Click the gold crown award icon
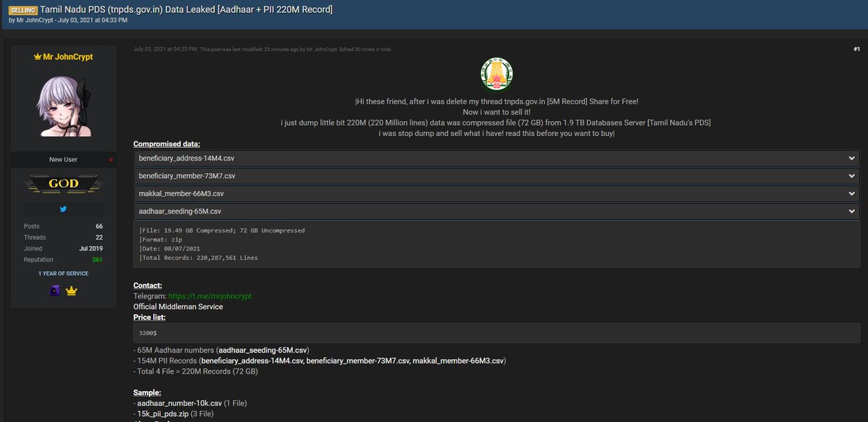This screenshot has width=868, height=422. pos(72,291)
